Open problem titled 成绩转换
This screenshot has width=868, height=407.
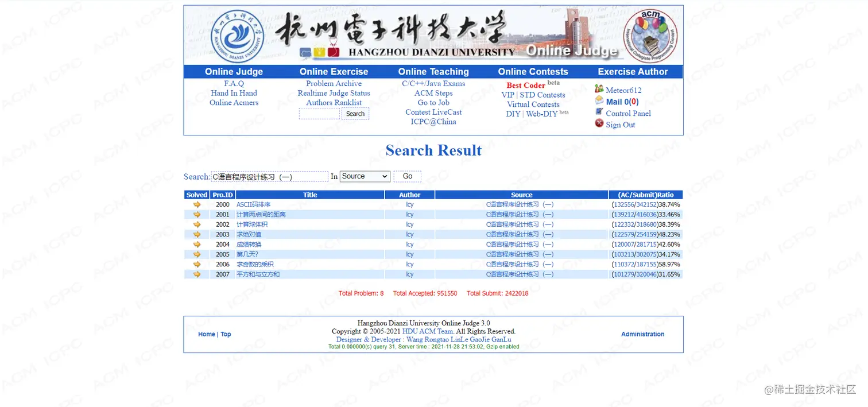tap(249, 245)
